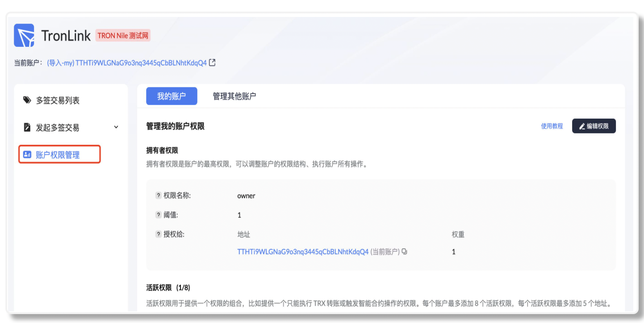Click external link icon beside current account address
The width and height of the screenshot is (644, 323).
point(213,63)
